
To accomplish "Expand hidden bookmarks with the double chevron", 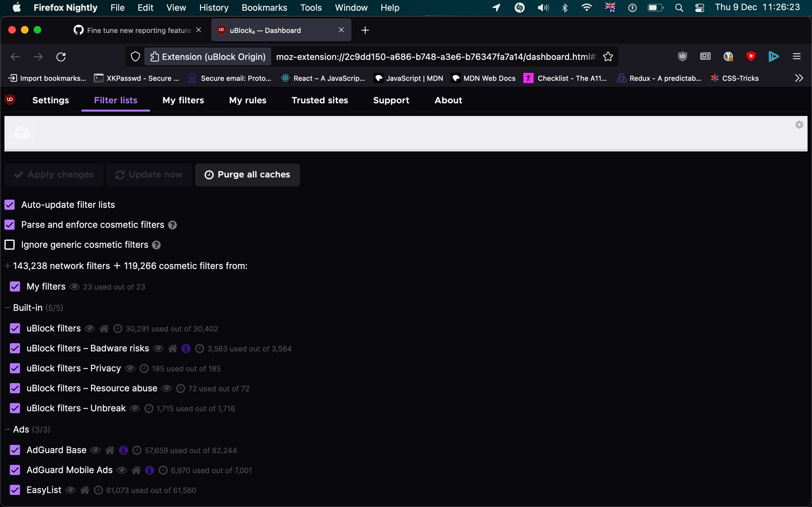I will [x=799, y=78].
